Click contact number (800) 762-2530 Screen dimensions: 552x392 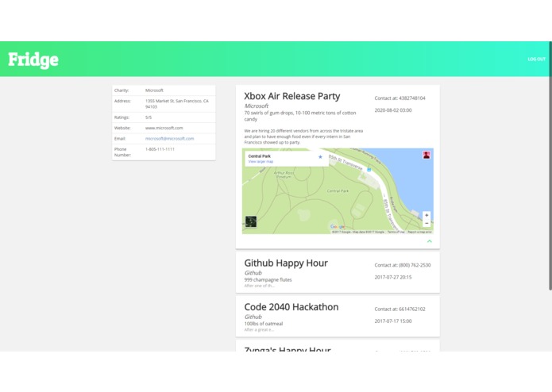click(415, 265)
